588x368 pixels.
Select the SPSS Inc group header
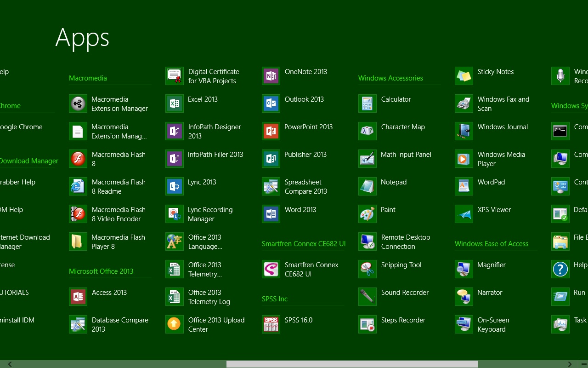pyautogui.click(x=275, y=299)
